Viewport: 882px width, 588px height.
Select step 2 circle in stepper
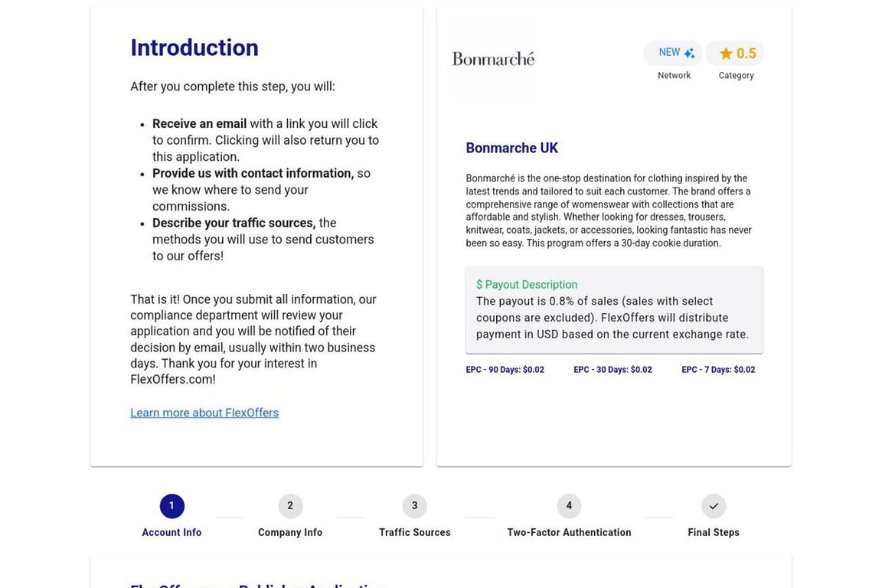click(290, 506)
